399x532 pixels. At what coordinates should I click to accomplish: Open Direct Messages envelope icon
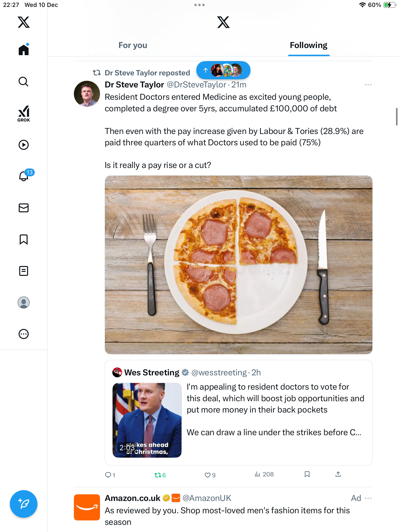pos(24,208)
